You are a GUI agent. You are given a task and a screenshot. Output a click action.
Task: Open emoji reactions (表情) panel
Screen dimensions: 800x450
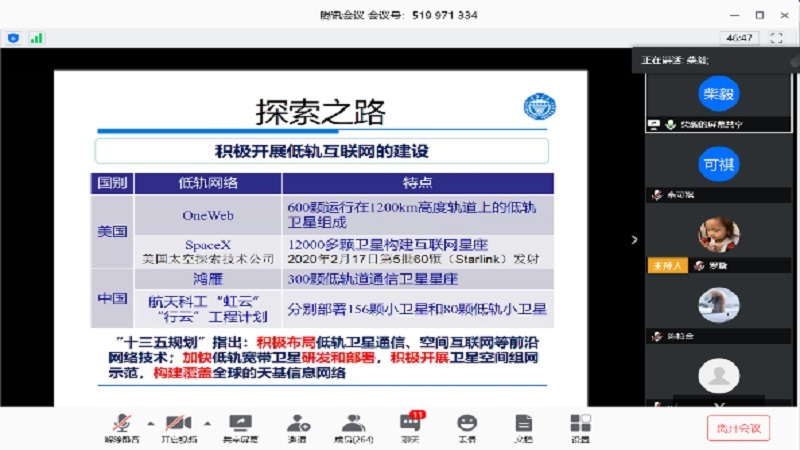coord(467,428)
